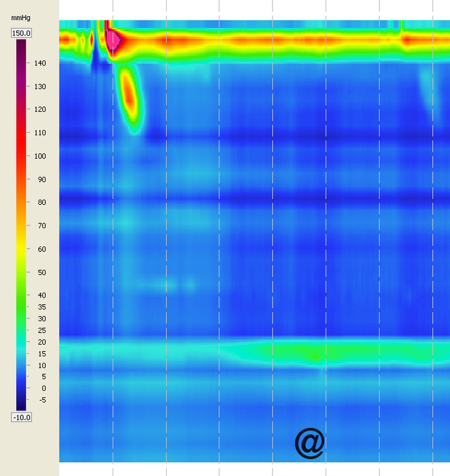Viewport: 450px width, 476px height.
Task: Click the pink peak-pressure spot on the plot
Action: point(112,40)
